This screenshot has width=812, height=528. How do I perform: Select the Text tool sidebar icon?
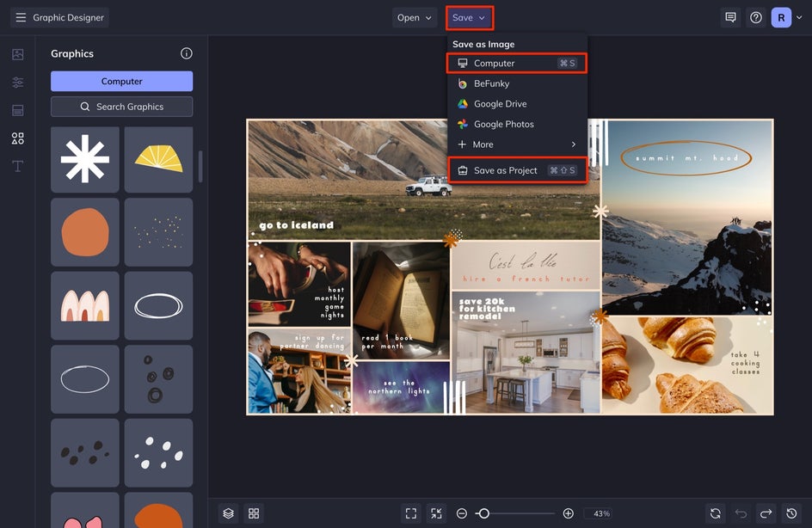[x=17, y=166]
